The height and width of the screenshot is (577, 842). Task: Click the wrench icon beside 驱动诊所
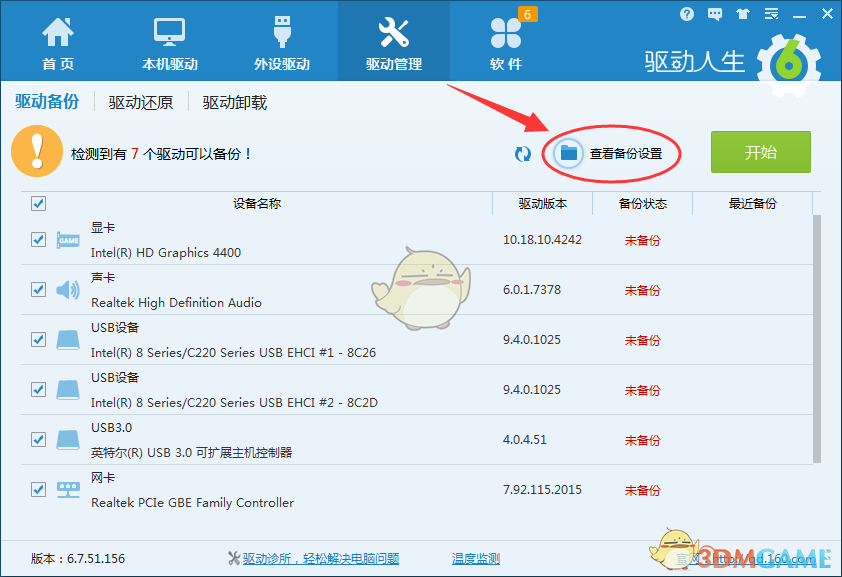[x=234, y=559]
